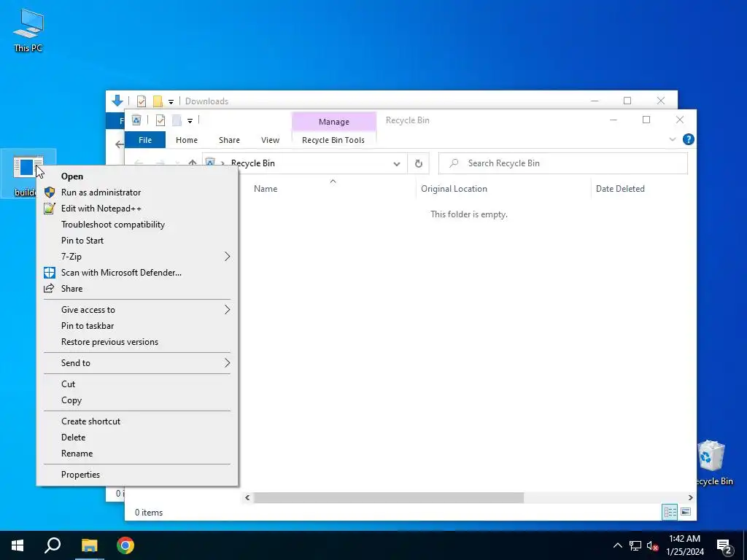
Task: Launch Google Chrome from the taskbar
Action: tap(125, 545)
